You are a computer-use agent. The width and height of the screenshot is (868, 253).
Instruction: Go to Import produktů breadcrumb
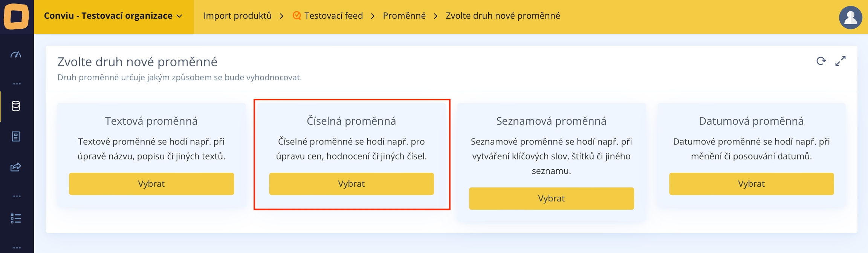(x=237, y=16)
